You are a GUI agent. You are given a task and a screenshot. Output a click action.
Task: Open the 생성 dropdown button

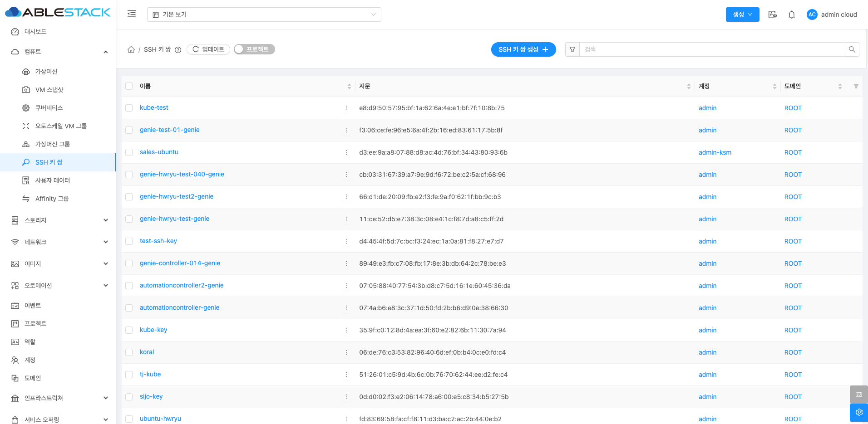[x=742, y=15]
